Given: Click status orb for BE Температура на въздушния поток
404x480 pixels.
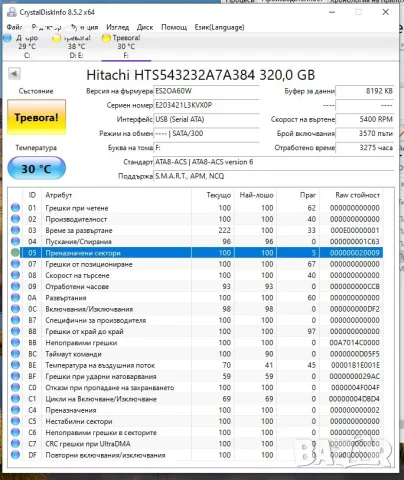Looking at the screenshot, I should (15, 365).
